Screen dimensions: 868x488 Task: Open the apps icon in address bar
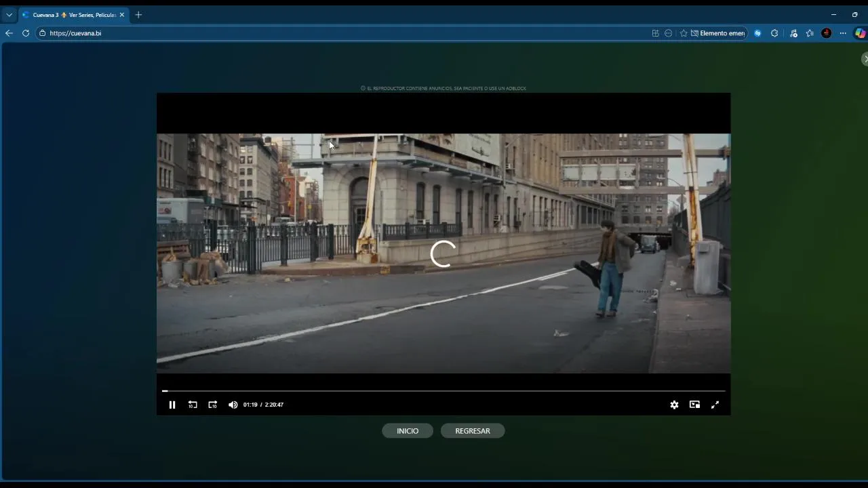pos(655,33)
